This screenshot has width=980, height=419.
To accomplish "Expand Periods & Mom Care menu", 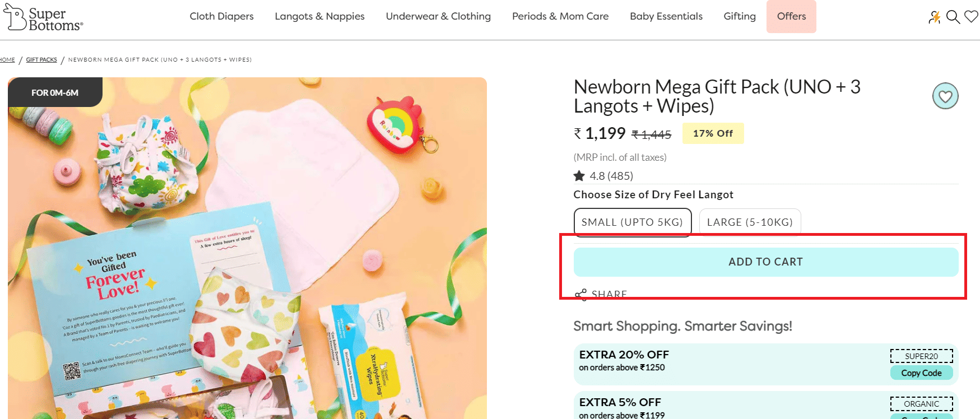I will 560,16.
